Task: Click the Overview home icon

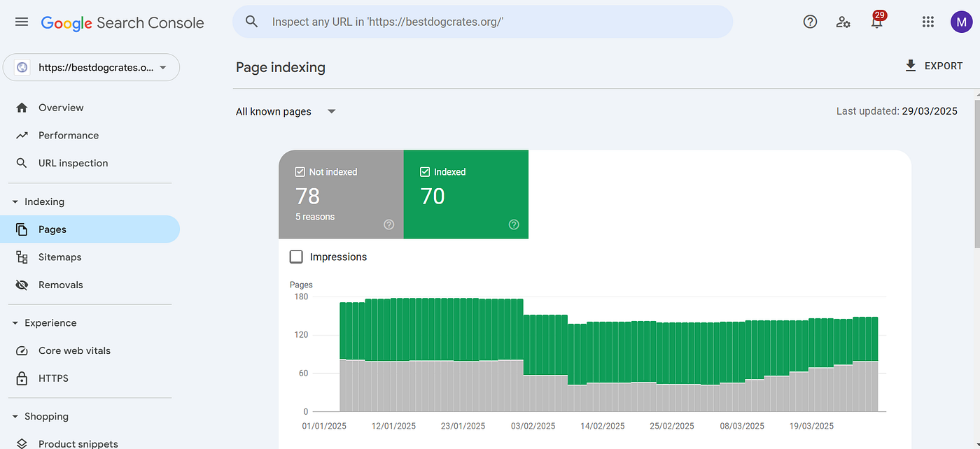Action: click(22, 108)
